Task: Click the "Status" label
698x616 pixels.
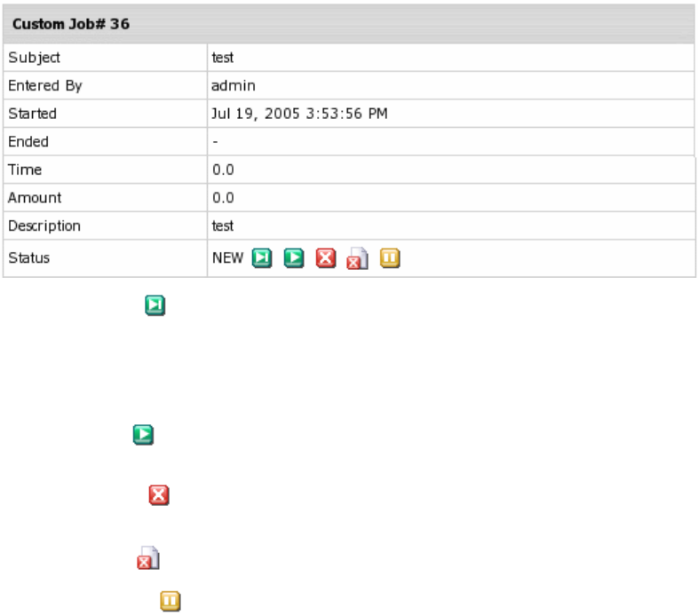Action: [29, 257]
